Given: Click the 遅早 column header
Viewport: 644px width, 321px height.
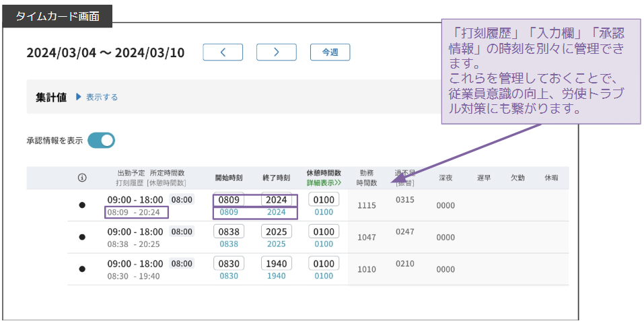Looking at the screenshot, I should (484, 178).
